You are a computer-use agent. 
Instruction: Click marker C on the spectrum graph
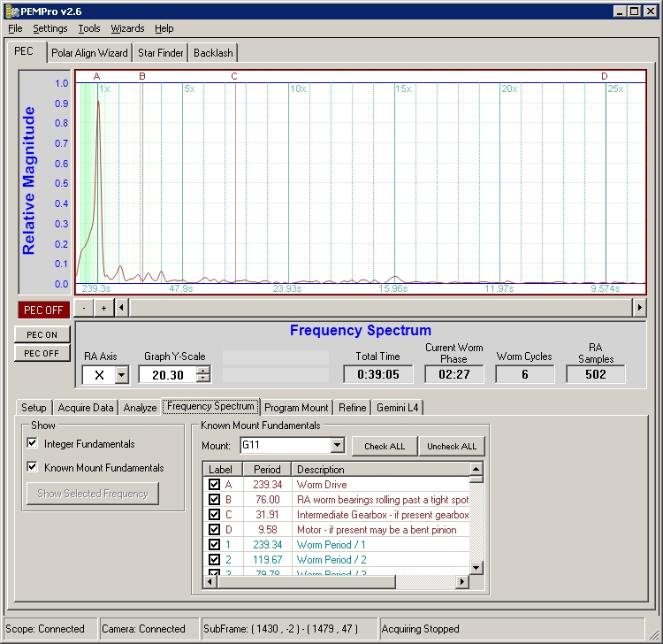pyautogui.click(x=234, y=76)
